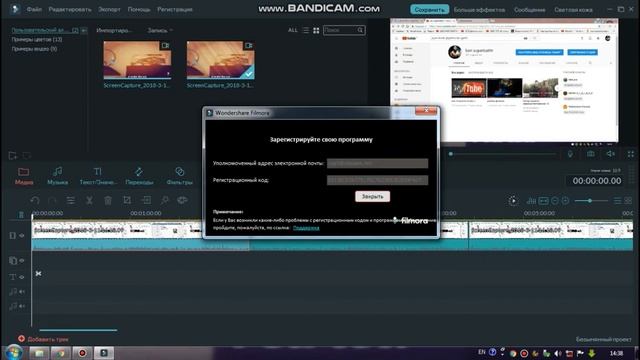Select Примеры видео (9) folder

[x=34, y=49]
